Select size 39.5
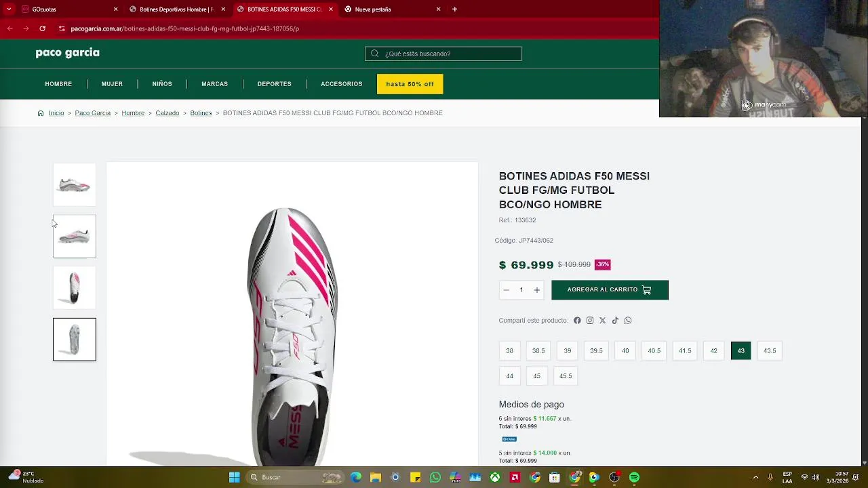Screen dimensions: 868x488 pyautogui.click(x=596, y=351)
